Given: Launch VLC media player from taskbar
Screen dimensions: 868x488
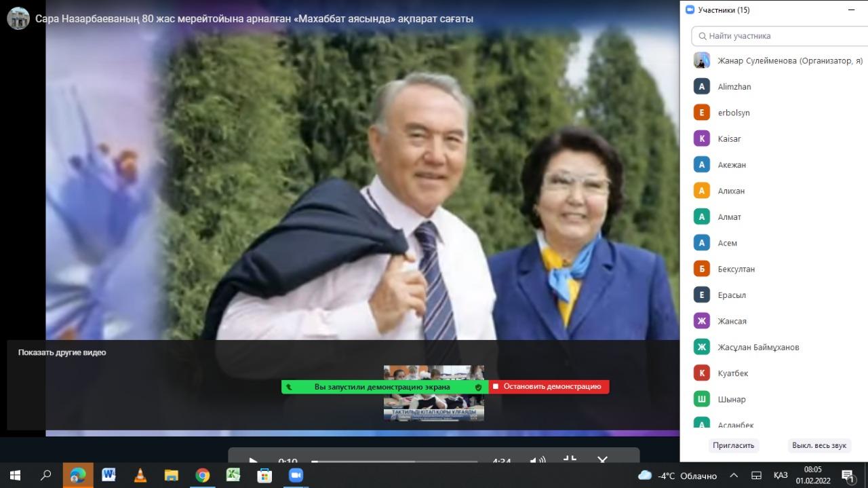Looking at the screenshot, I should (140, 475).
